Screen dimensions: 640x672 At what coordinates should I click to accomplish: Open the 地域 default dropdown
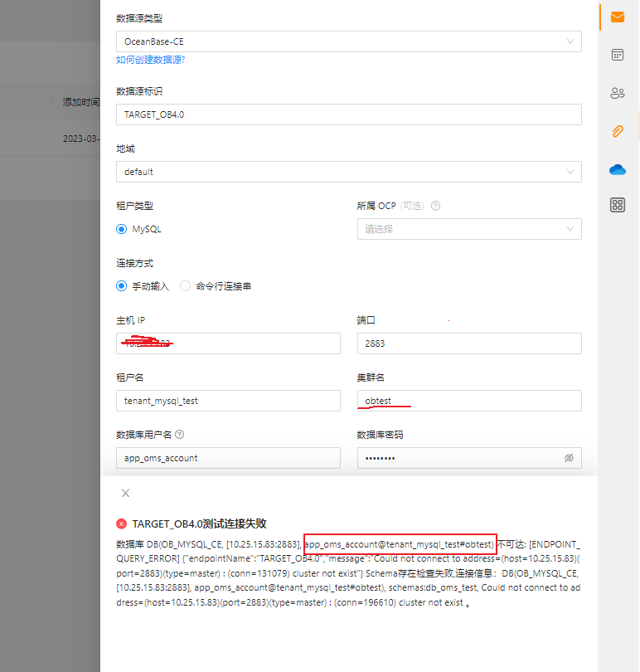[349, 172]
